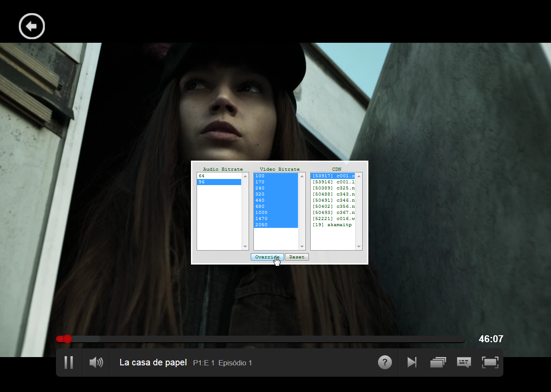Select CDN entry [50389] c325
Screen dimensions: 551x392
[333, 188]
